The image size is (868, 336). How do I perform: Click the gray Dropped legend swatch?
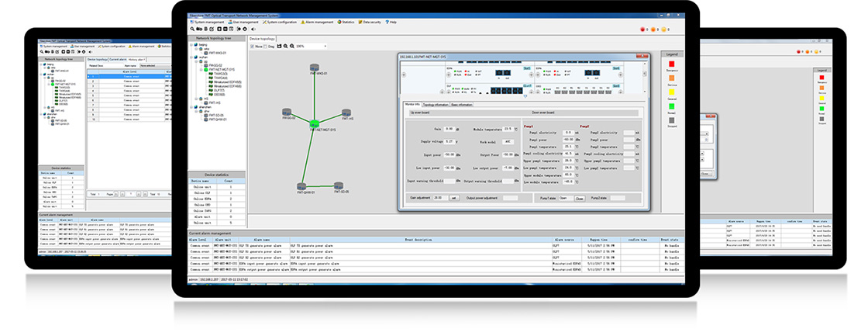[x=671, y=120]
